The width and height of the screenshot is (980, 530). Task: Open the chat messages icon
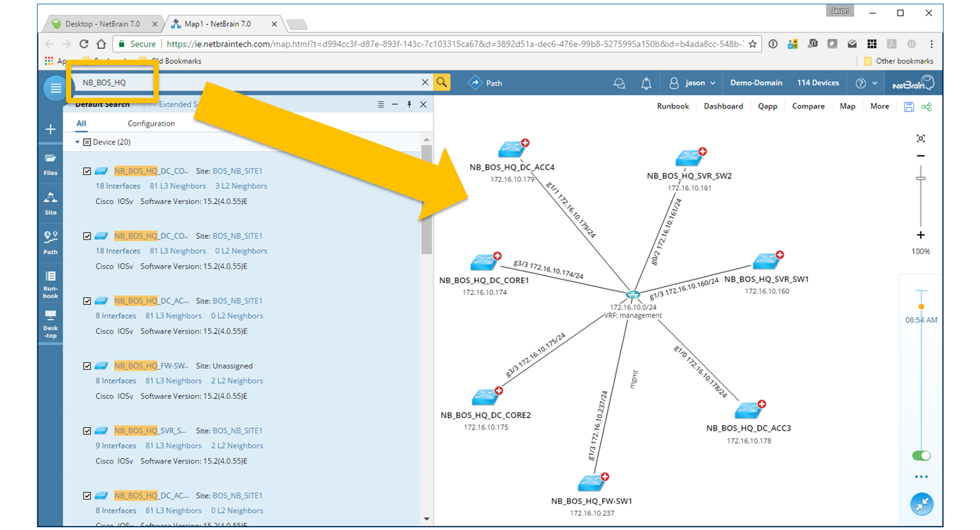coord(619,83)
